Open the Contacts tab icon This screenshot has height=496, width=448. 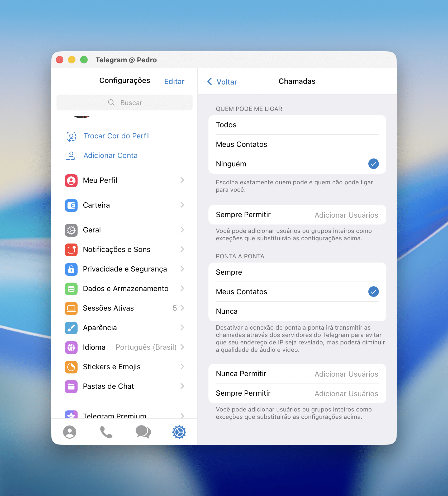coord(70,432)
